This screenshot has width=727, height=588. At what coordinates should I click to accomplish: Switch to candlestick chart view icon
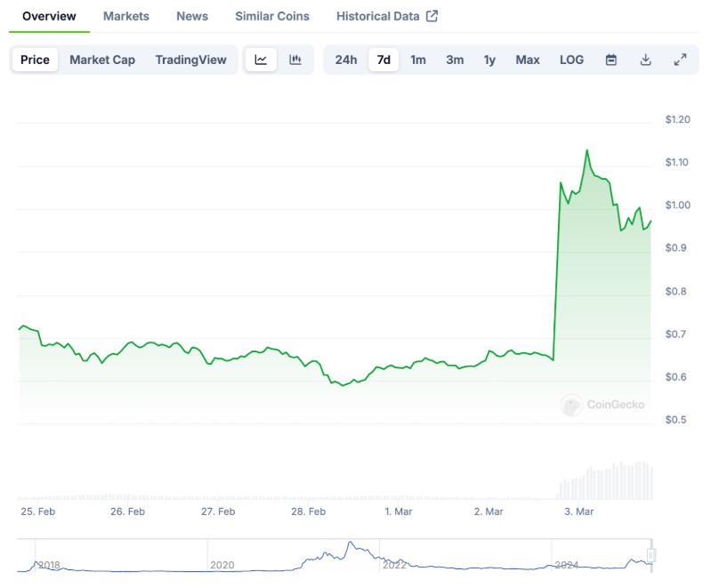pyautogui.click(x=295, y=60)
